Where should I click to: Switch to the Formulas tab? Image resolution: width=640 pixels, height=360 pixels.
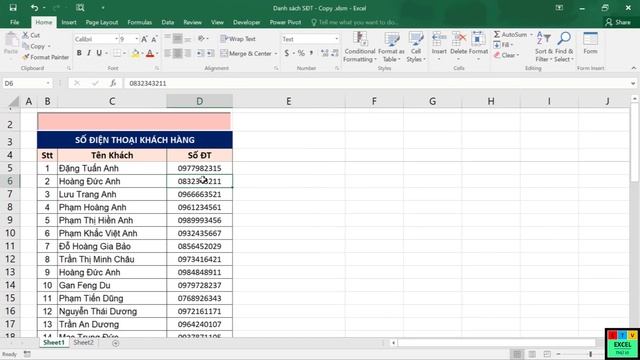click(140, 22)
